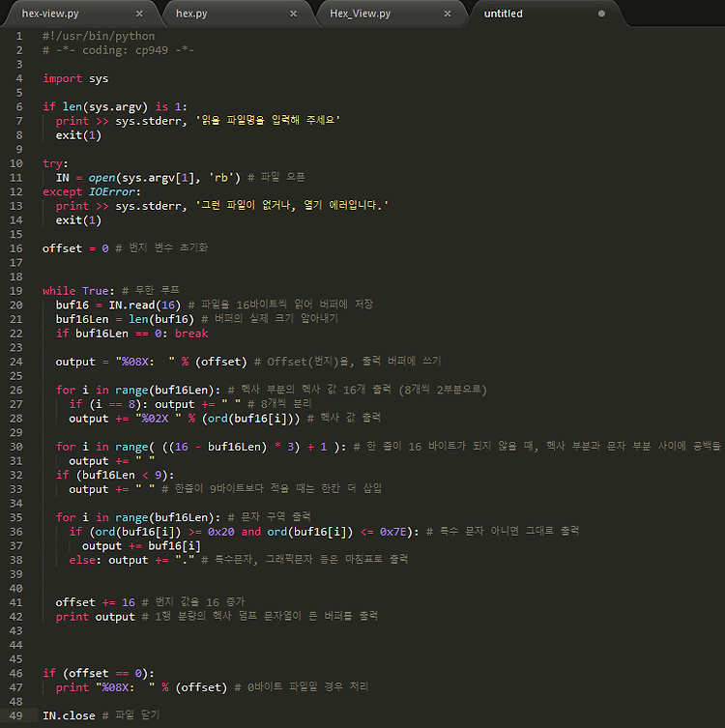Click 'buf16Len = len(buf16)' line
Image resolution: width=725 pixels, height=728 pixels.
tap(125, 319)
